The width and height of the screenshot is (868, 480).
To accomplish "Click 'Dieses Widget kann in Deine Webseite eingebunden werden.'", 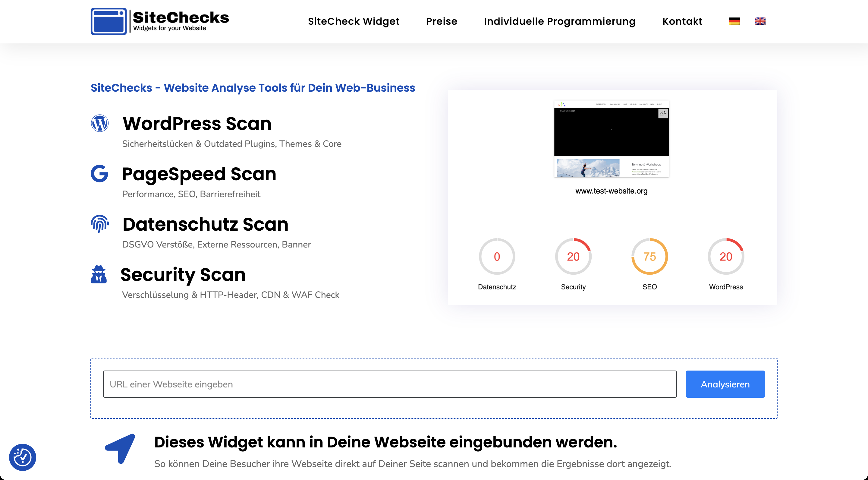I will click(x=385, y=442).
